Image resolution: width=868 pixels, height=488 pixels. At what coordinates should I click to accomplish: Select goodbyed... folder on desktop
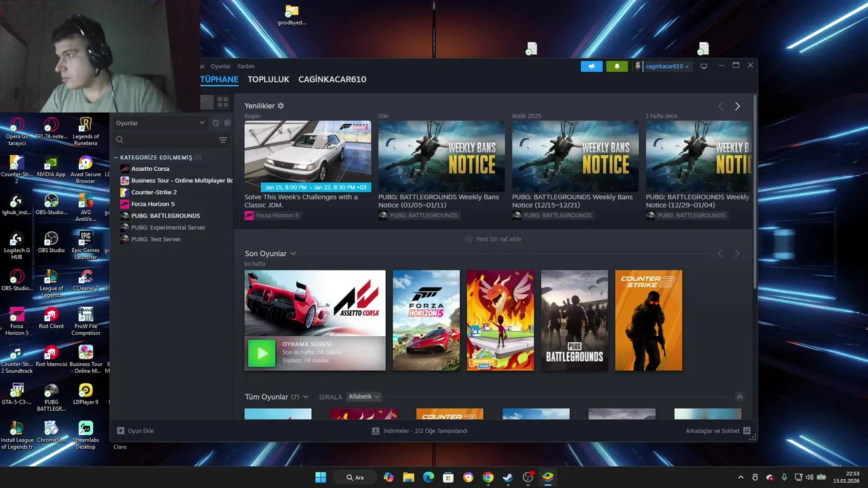click(x=292, y=15)
